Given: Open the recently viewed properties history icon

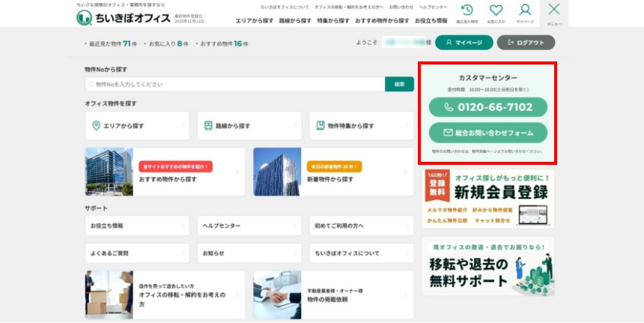Looking at the screenshot, I should pos(467,11).
